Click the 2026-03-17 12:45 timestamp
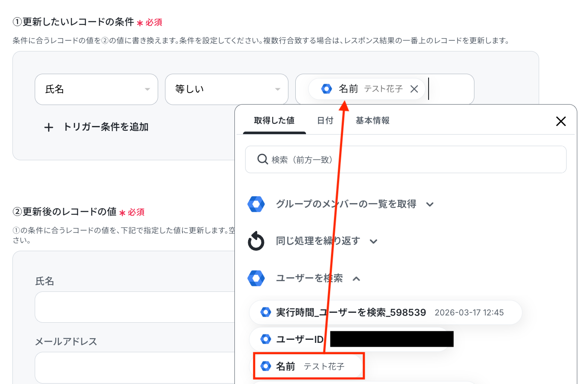The image size is (588, 384). [469, 312]
